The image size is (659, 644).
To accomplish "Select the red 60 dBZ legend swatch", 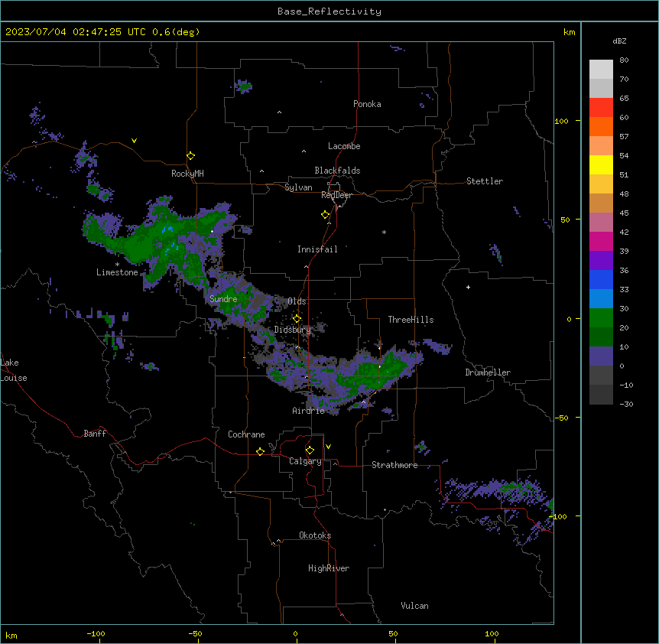I will (x=601, y=107).
